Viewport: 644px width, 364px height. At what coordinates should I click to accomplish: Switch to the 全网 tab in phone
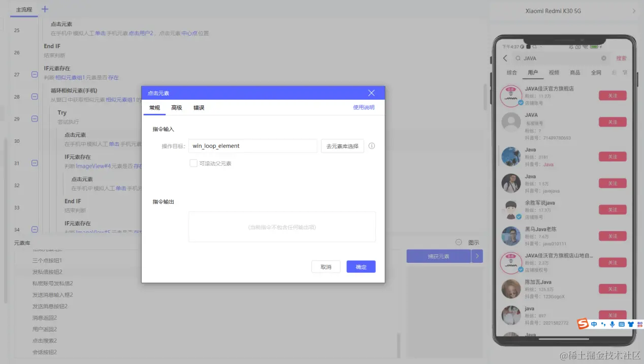[x=596, y=73]
